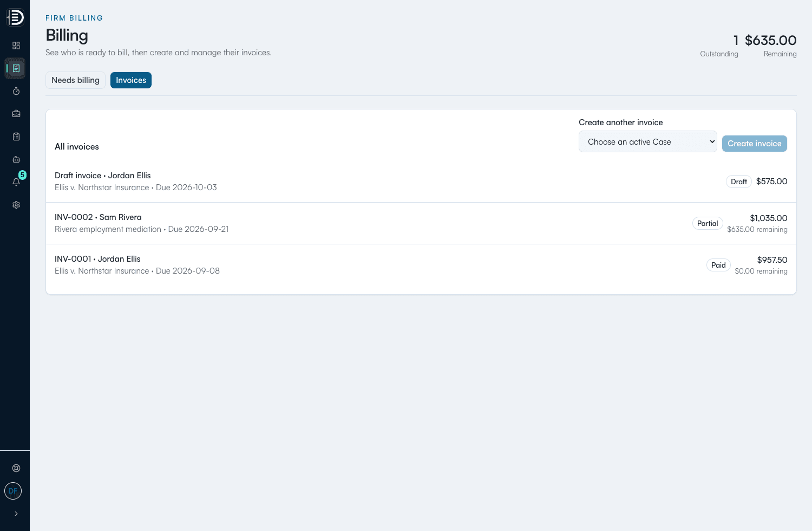Open the dashboard grid icon in the sidebar
Image resolution: width=812 pixels, height=531 pixels.
(16, 46)
